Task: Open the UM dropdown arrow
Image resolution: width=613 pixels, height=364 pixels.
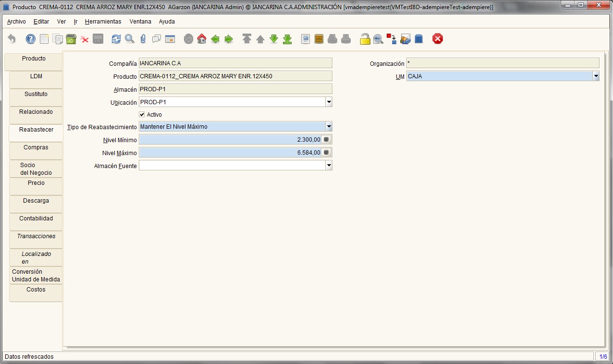Action: tap(596, 76)
